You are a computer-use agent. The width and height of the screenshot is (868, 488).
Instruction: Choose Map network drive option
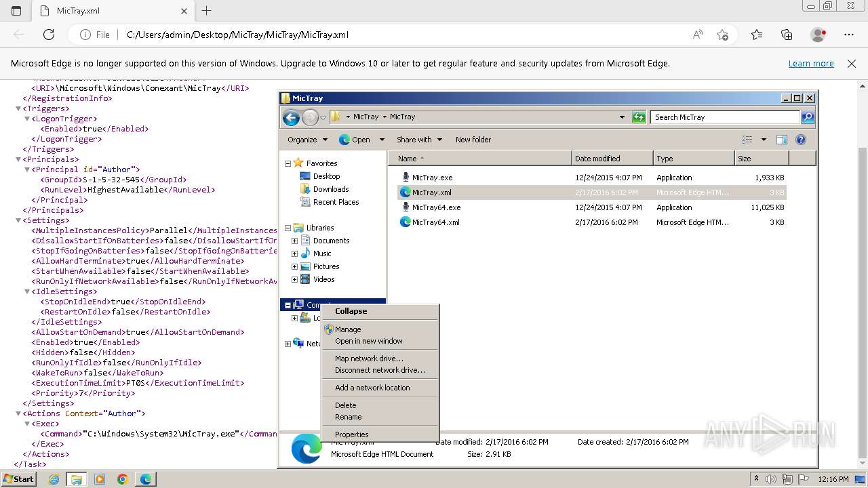pos(380,359)
